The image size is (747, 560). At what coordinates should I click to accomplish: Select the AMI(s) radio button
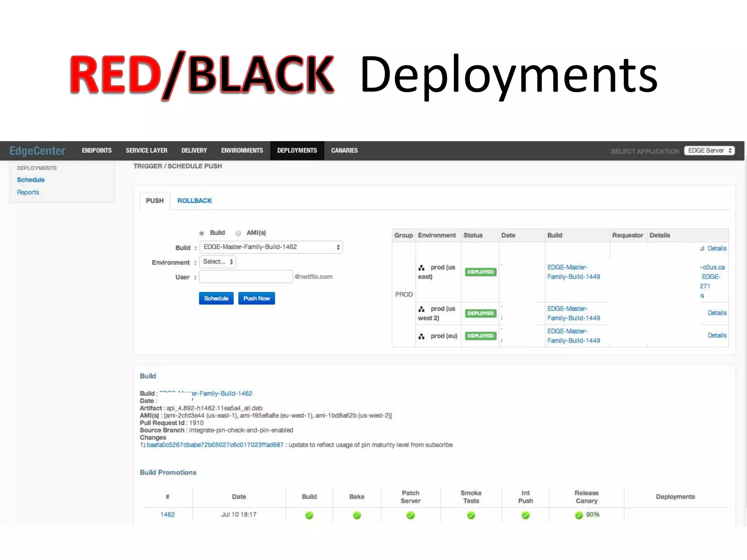238,233
